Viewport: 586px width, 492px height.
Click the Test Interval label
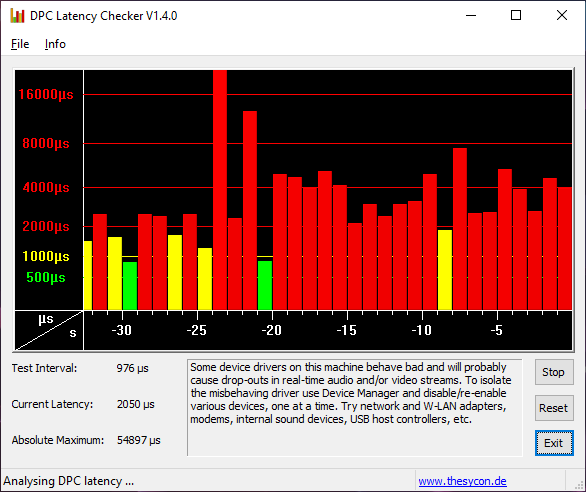click(x=44, y=368)
